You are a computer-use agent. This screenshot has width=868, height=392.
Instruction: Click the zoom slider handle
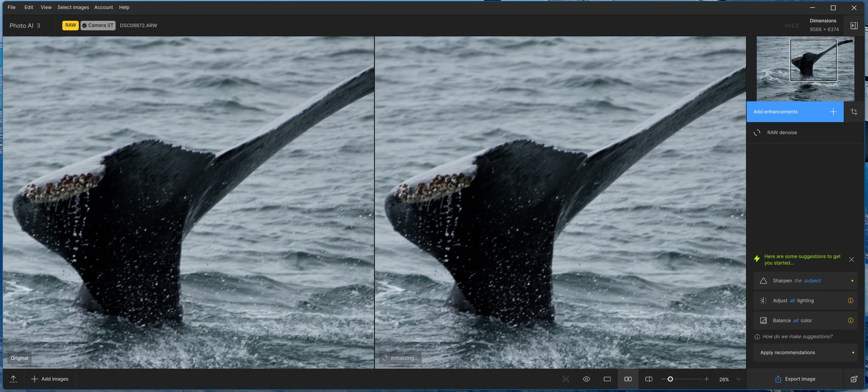coord(670,379)
